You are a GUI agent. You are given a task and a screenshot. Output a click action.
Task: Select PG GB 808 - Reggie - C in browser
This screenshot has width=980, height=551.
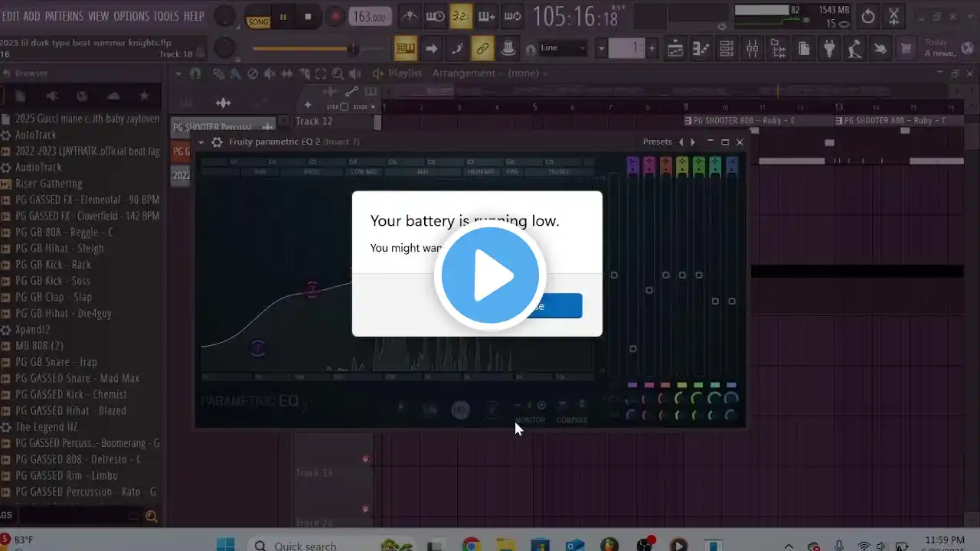pos(64,232)
